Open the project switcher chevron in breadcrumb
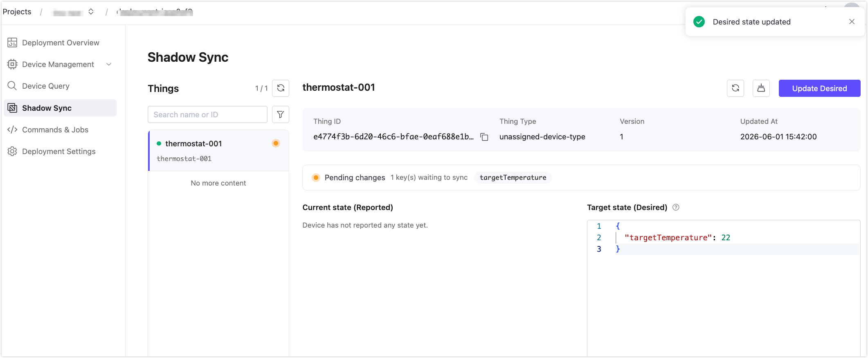The width and height of the screenshot is (868, 358). (91, 11)
